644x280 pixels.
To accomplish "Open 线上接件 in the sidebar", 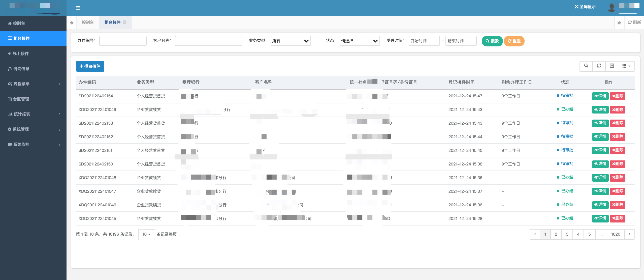I will coord(33,53).
